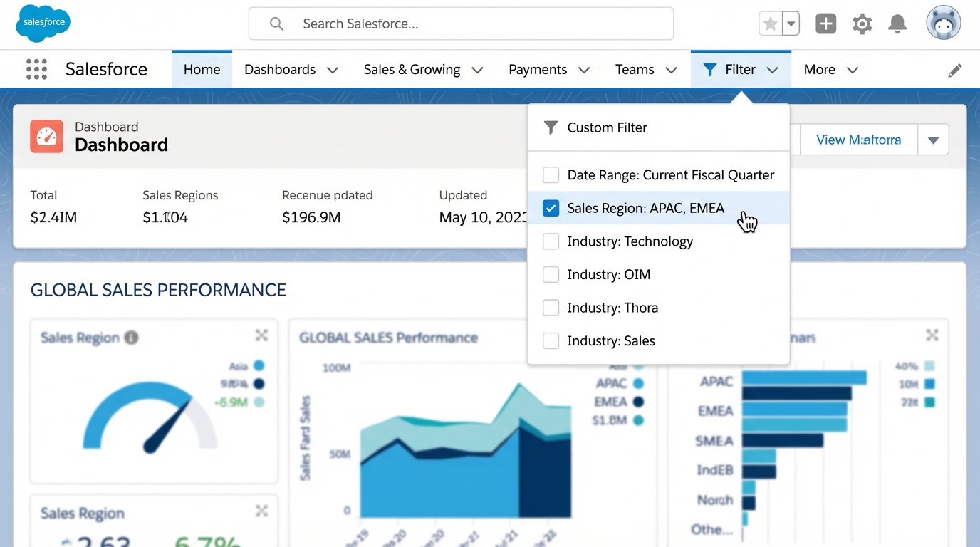Click the Dashboard app icon next to the title
Viewport: 980px width, 547px height.
point(46,135)
